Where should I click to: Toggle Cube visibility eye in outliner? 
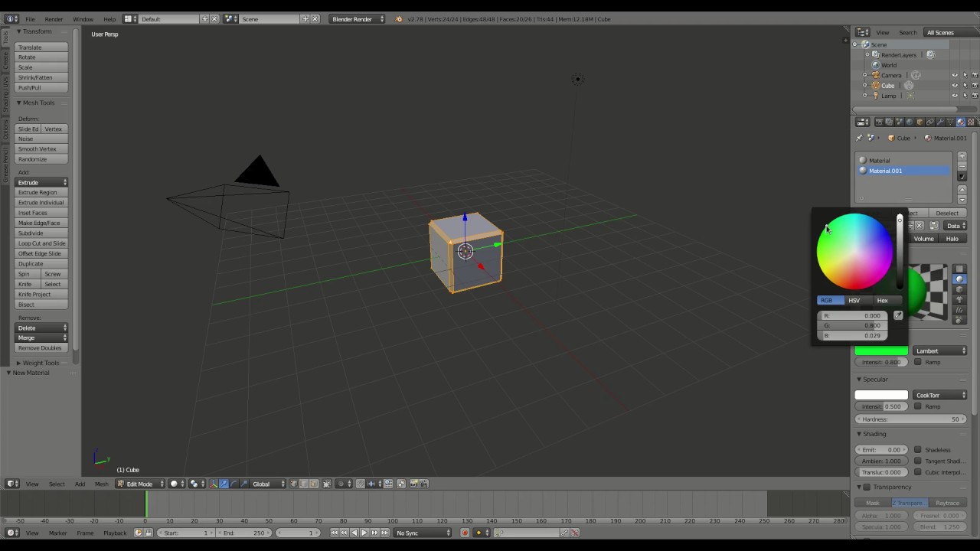coord(955,85)
